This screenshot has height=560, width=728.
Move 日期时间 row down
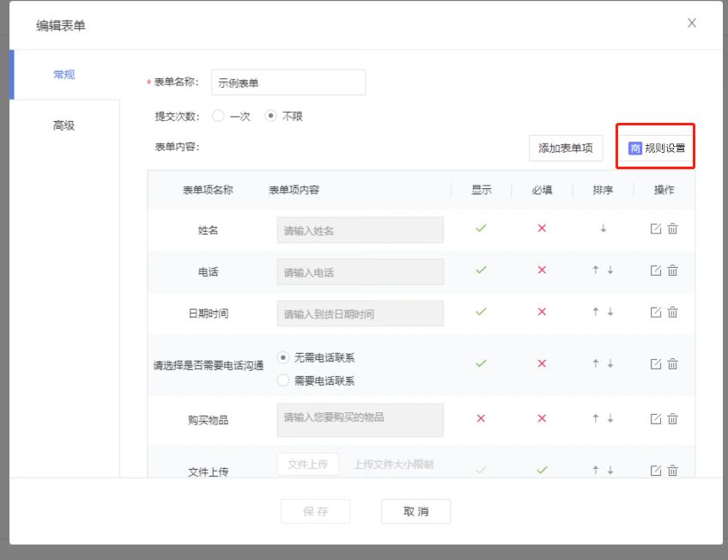[x=610, y=312]
